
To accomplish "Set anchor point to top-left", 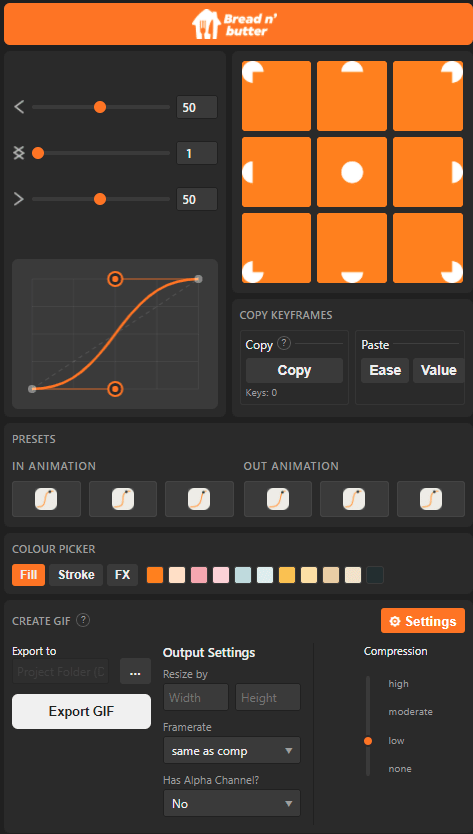I will 276,96.
